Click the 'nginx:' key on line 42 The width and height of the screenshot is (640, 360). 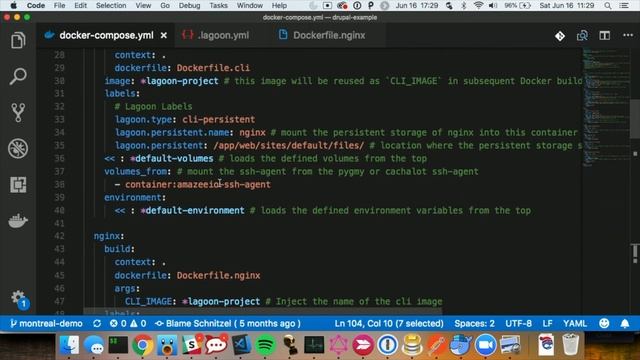click(x=109, y=236)
